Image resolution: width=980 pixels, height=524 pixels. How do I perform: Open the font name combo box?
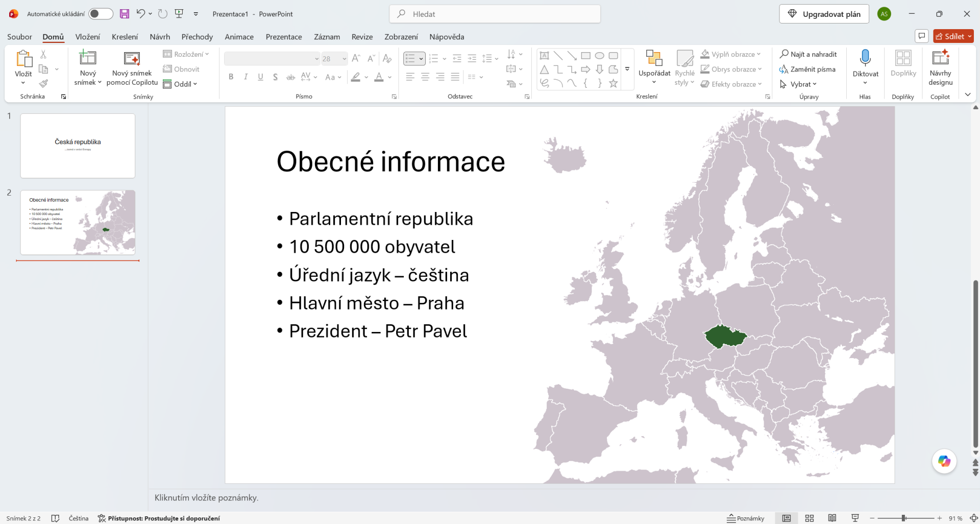pyautogui.click(x=272, y=58)
